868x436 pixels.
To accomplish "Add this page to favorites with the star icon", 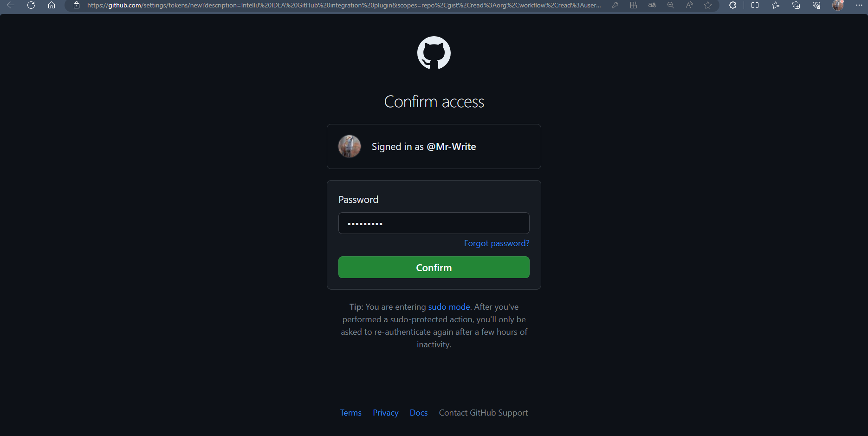I will tap(708, 5).
